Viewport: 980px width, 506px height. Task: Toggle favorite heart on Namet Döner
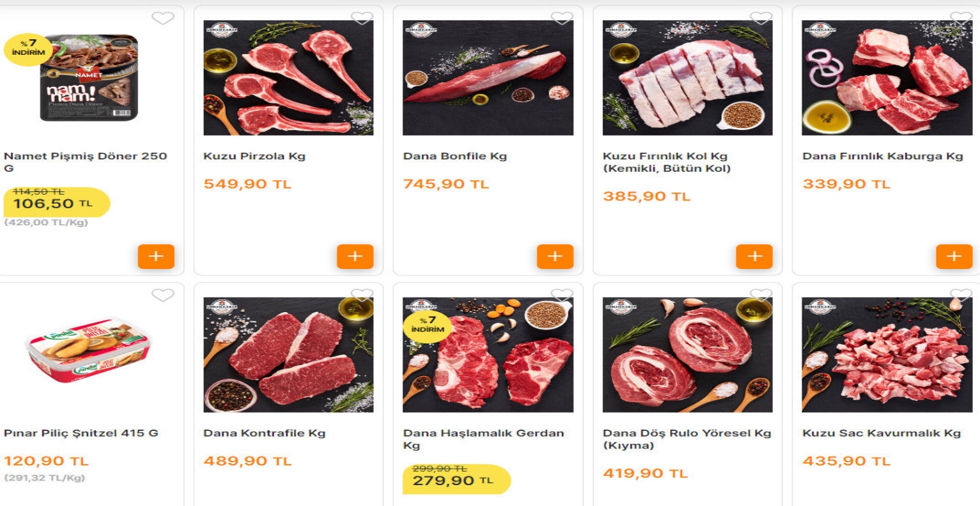(163, 18)
